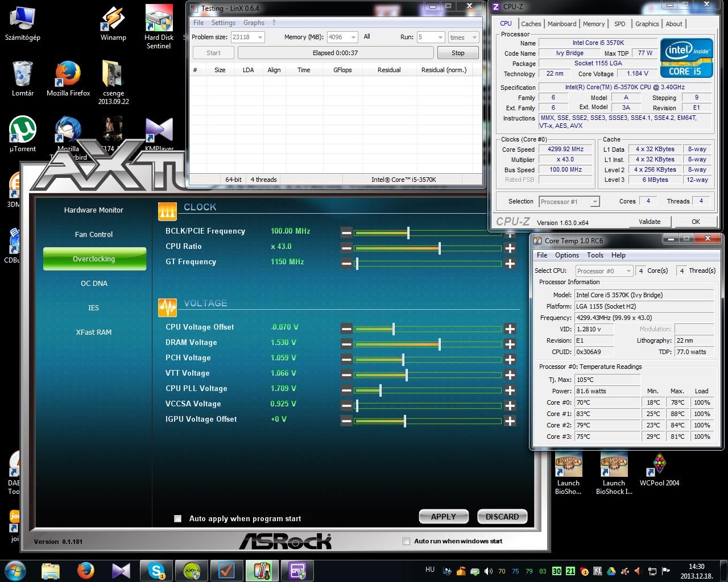Open Hard Disk Sentinel desktop shortcut
The height and width of the screenshot is (582, 728).
click(x=159, y=27)
